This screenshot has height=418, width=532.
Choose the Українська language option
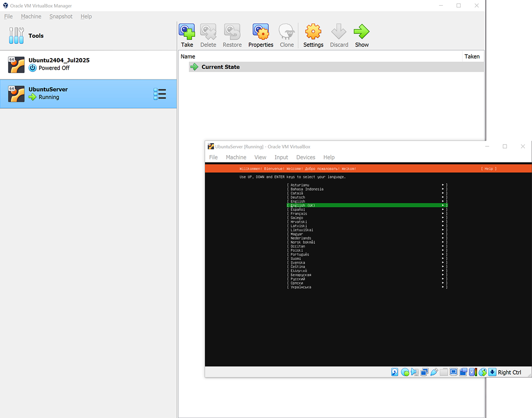(367, 287)
